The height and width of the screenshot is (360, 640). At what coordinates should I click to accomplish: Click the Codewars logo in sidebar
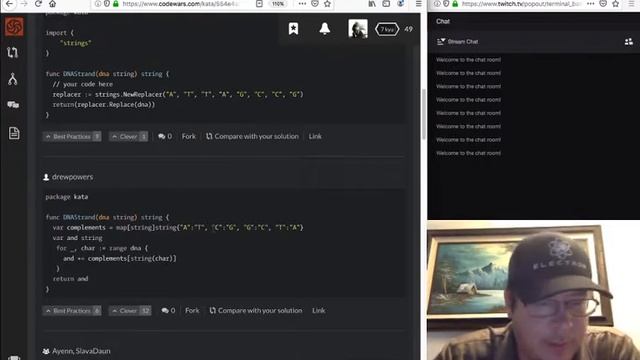pyautogui.click(x=14, y=27)
